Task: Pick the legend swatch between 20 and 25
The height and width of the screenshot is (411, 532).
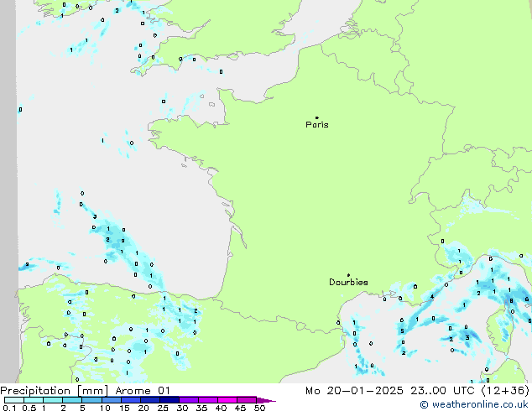Action: pyautogui.click(x=149, y=400)
